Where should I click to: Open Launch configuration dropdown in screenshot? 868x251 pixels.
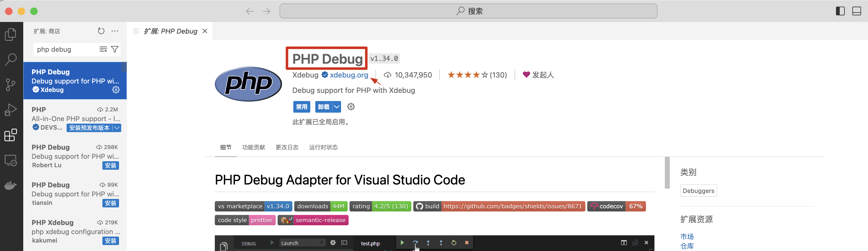point(303,243)
